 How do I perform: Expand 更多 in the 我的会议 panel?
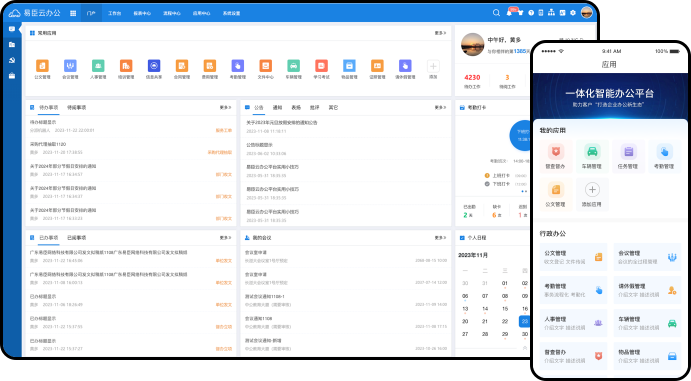[440, 238]
